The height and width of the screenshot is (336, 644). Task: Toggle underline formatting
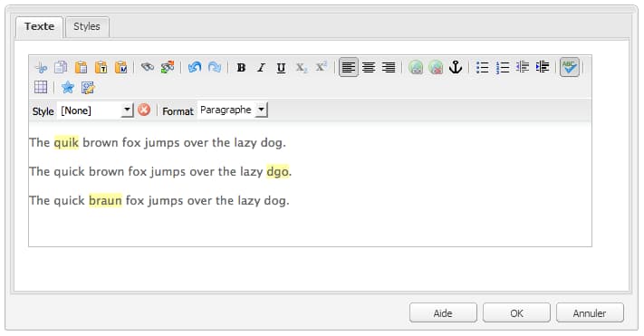[281, 68]
